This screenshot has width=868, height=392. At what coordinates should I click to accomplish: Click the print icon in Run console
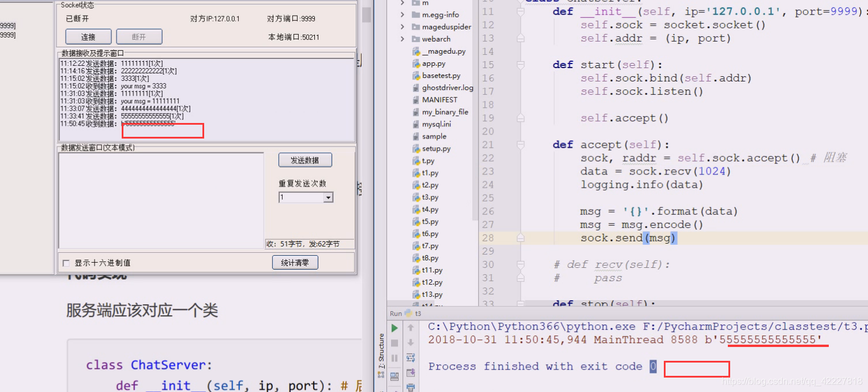click(411, 387)
